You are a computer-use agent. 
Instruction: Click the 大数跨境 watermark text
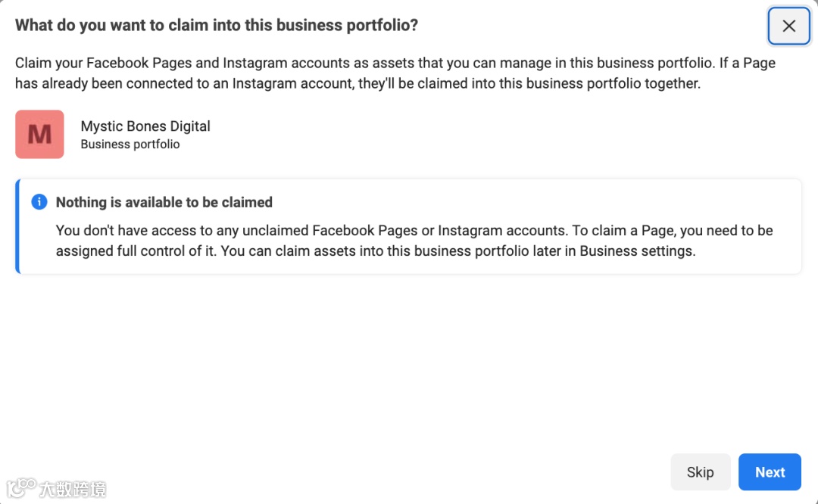(73, 489)
